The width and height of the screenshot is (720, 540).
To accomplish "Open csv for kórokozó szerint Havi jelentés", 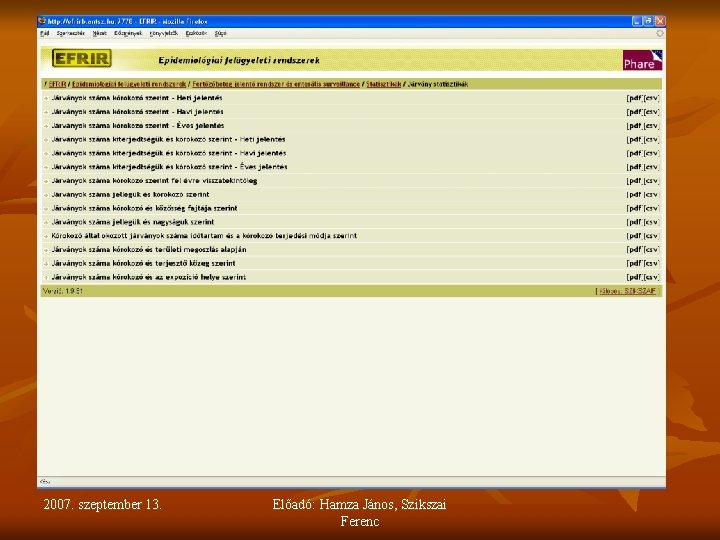I will [651, 112].
